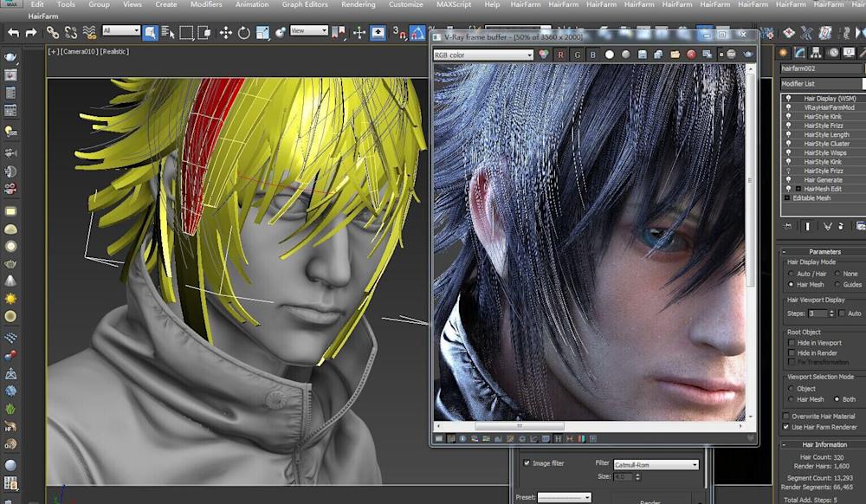Activate the Select Object tool
This screenshot has width=866, height=504.
[150, 33]
